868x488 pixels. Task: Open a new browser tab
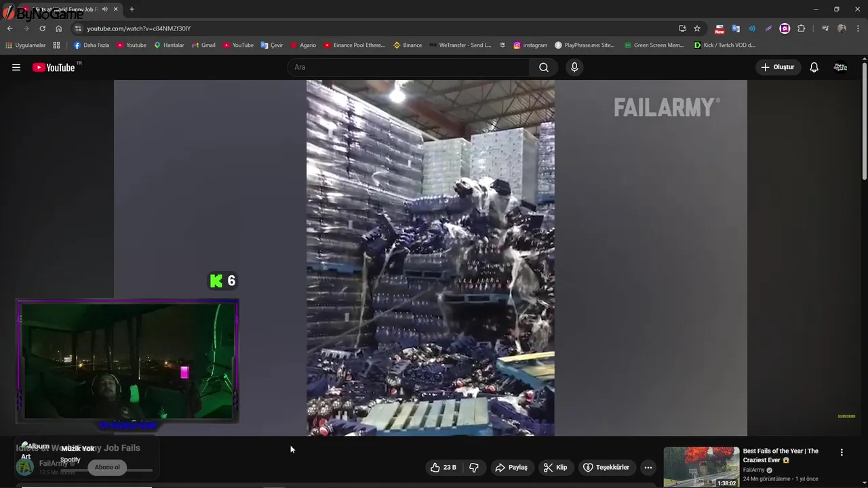(132, 9)
